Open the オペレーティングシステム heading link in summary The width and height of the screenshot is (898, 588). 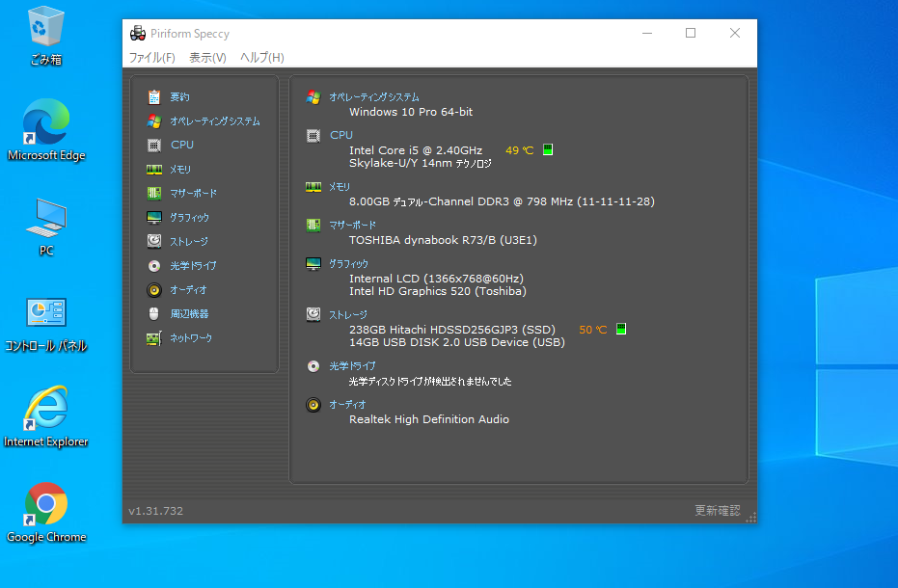click(x=374, y=97)
